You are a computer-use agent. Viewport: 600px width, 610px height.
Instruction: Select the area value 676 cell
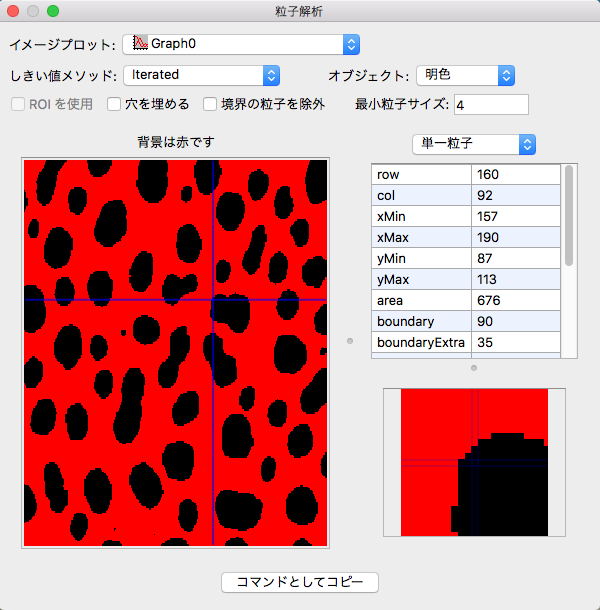pos(516,300)
